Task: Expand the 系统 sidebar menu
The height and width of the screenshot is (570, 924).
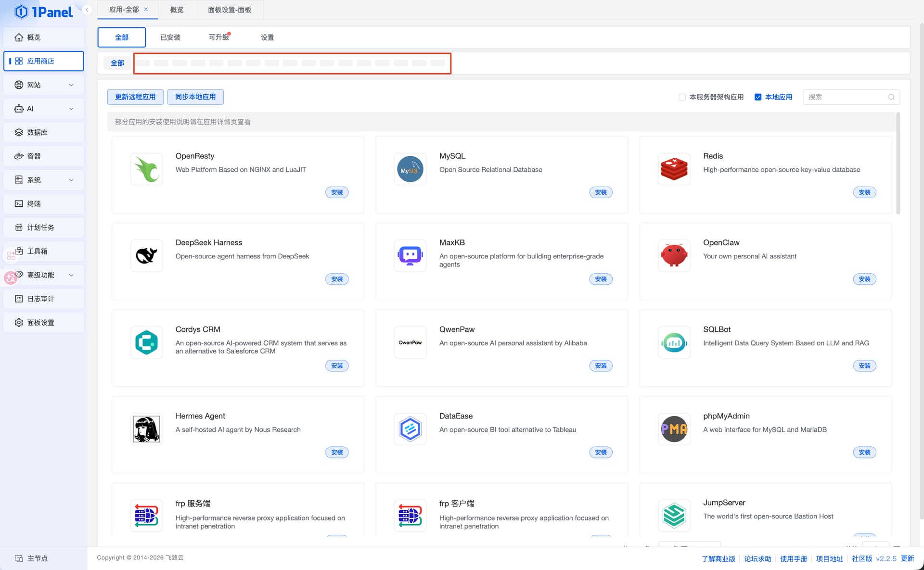Action: point(43,180)
